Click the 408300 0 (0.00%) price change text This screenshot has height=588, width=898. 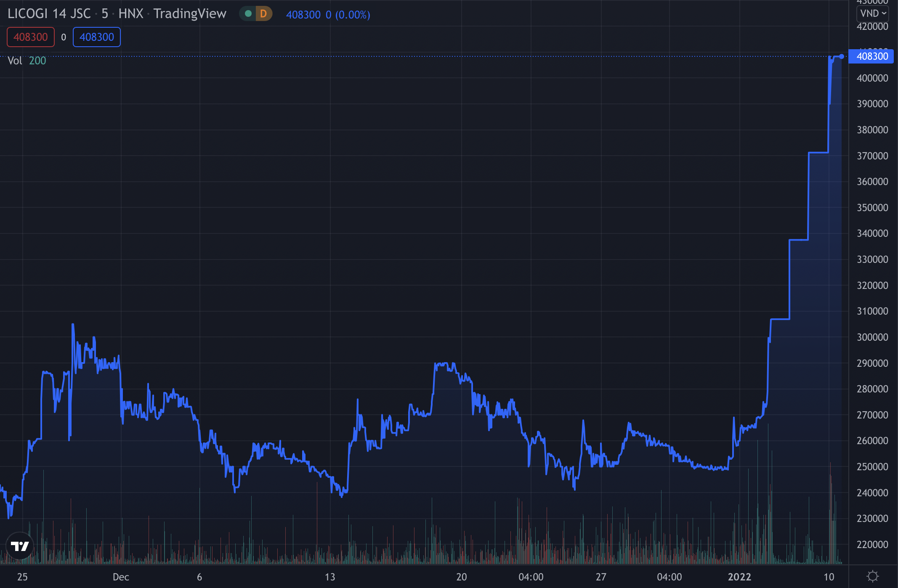pyautogui.click(x=328, y=15)
